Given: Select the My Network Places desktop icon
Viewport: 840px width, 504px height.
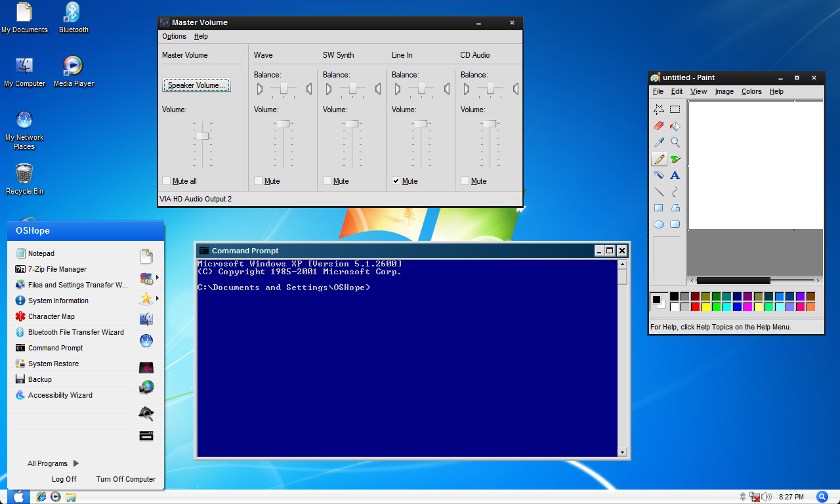Looking at the screenshot, I should [24, 130].
